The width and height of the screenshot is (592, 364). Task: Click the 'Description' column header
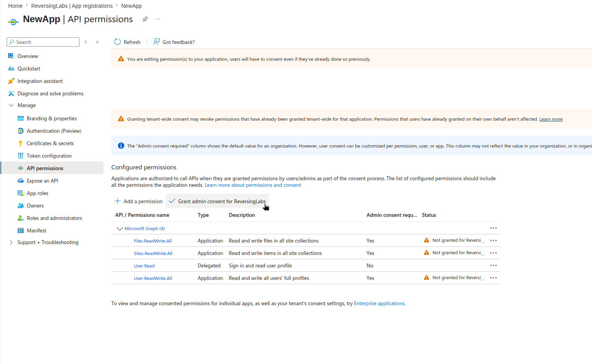point(242,215)
